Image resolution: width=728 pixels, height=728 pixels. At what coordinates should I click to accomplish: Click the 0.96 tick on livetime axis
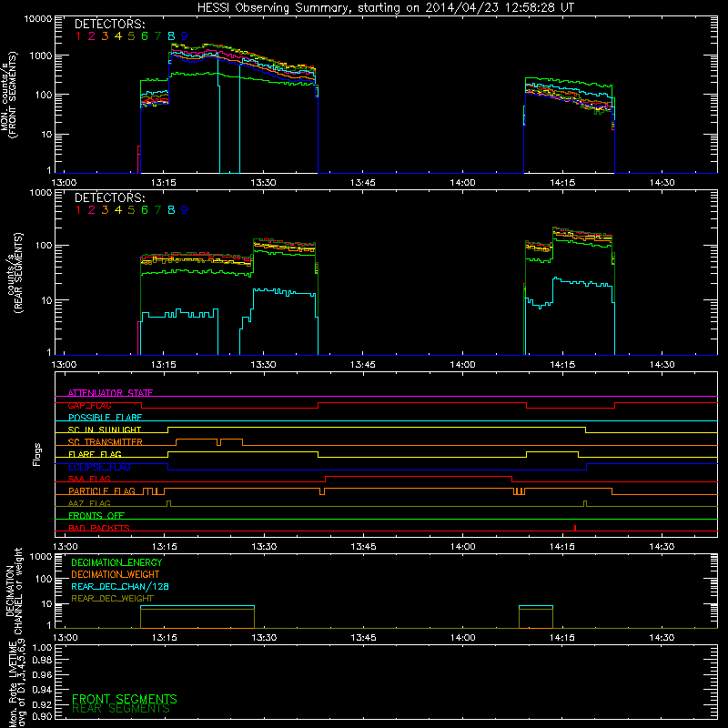[42, 674]
